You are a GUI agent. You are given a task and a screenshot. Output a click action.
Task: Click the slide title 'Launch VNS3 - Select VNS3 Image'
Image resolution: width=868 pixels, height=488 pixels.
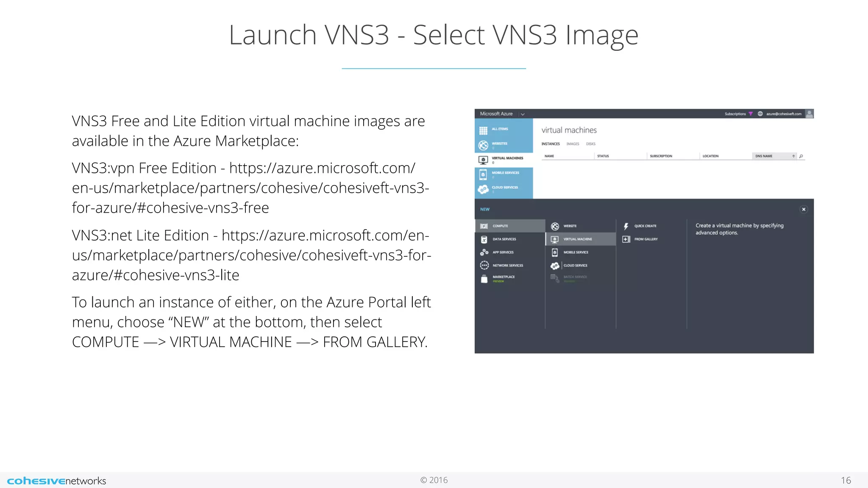click(434, 35)
